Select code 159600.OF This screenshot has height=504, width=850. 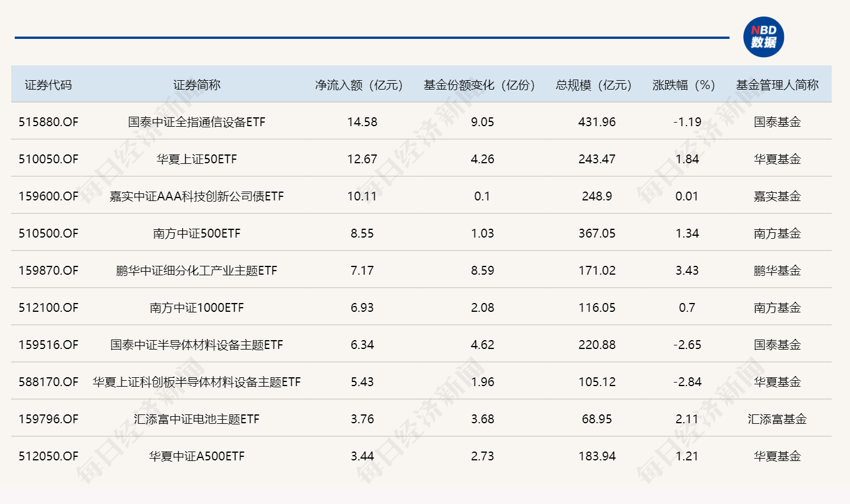48,196
